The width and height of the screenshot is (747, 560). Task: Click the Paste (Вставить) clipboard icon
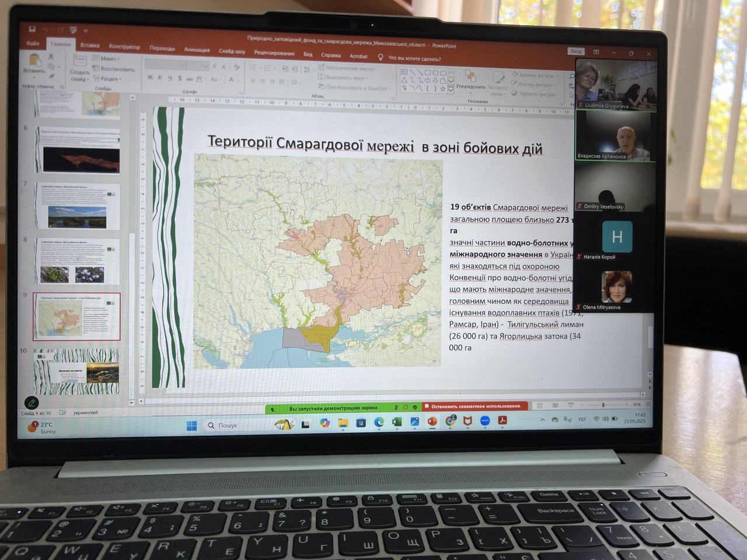pos(34,60)
